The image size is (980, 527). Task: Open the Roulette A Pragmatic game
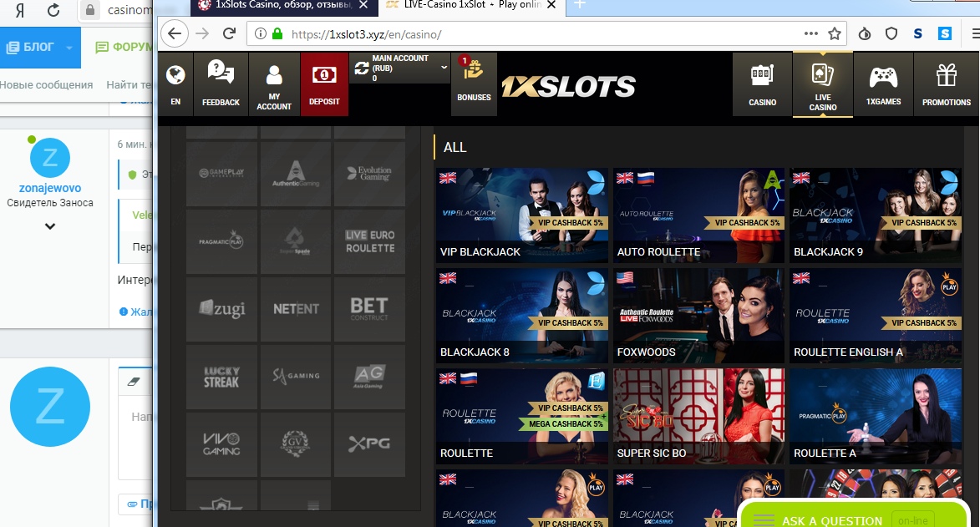pyautogui.click(x=876, y=416)
